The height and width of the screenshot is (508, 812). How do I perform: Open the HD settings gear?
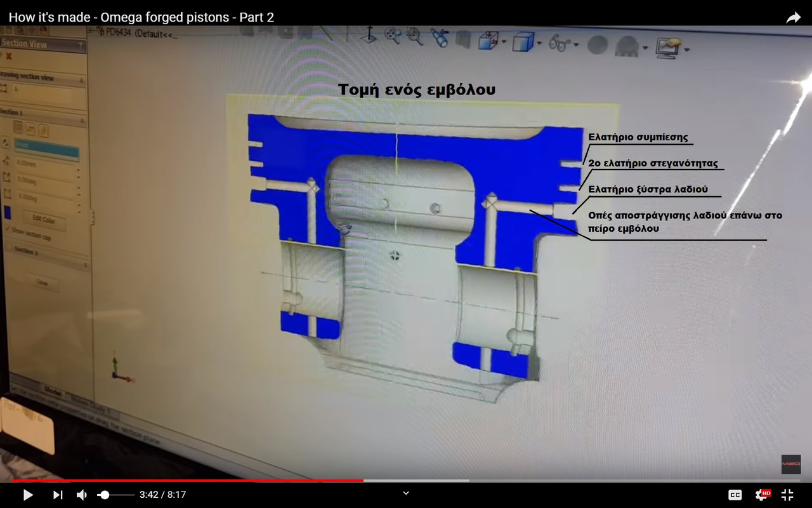pyautogui.click(x=763, y=495)
